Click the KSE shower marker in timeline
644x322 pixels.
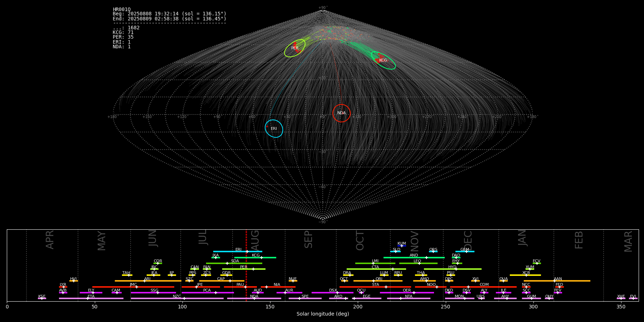point(42,298)
